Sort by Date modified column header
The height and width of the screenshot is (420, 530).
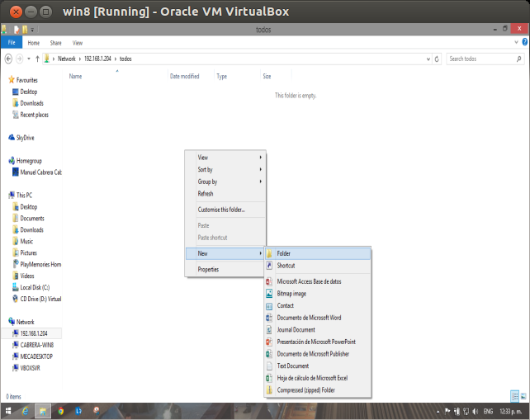(x=185, y=77)
